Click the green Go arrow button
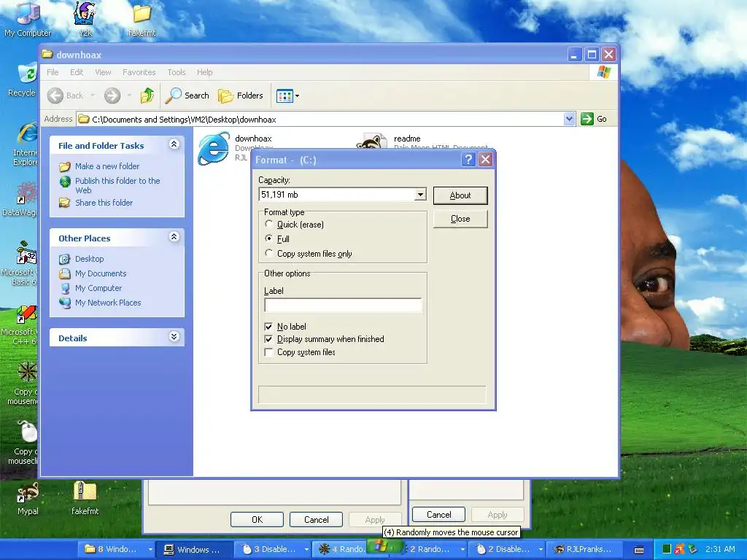 (x=587, y=119)
